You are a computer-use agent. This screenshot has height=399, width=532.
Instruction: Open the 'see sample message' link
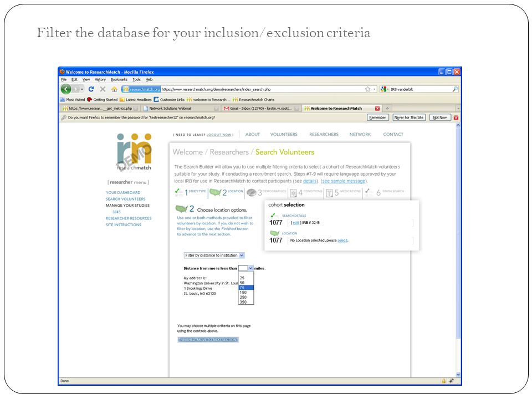pos(344,181)
